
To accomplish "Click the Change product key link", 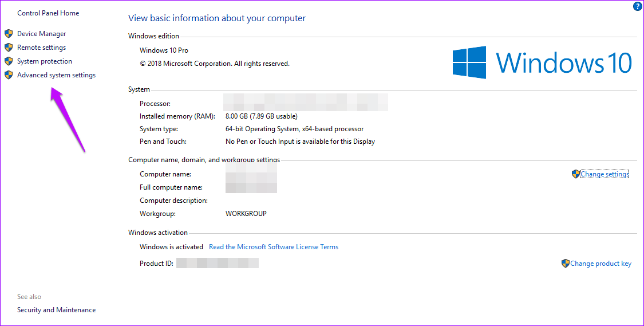I will (x=601, y=264).
